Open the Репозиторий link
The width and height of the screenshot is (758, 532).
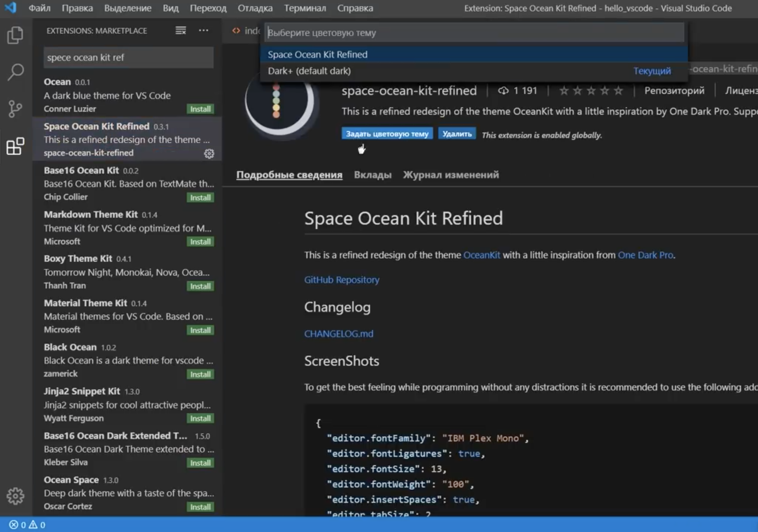tap(674, 90)
